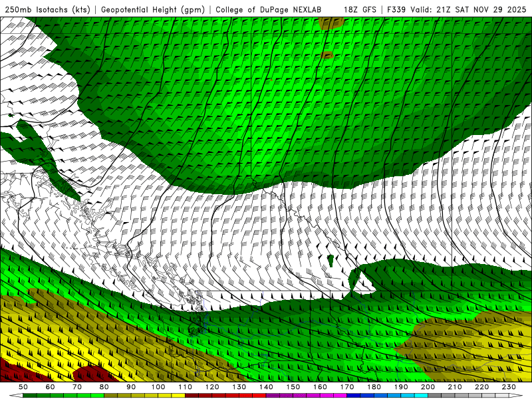Click the 70 label on the color scale

click(77, 387)
